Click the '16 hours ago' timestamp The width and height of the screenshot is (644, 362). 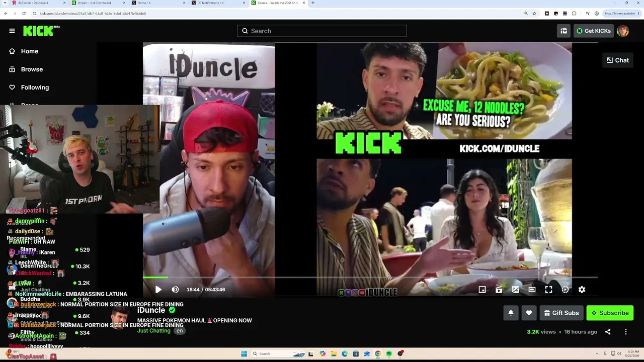point(581,332)
